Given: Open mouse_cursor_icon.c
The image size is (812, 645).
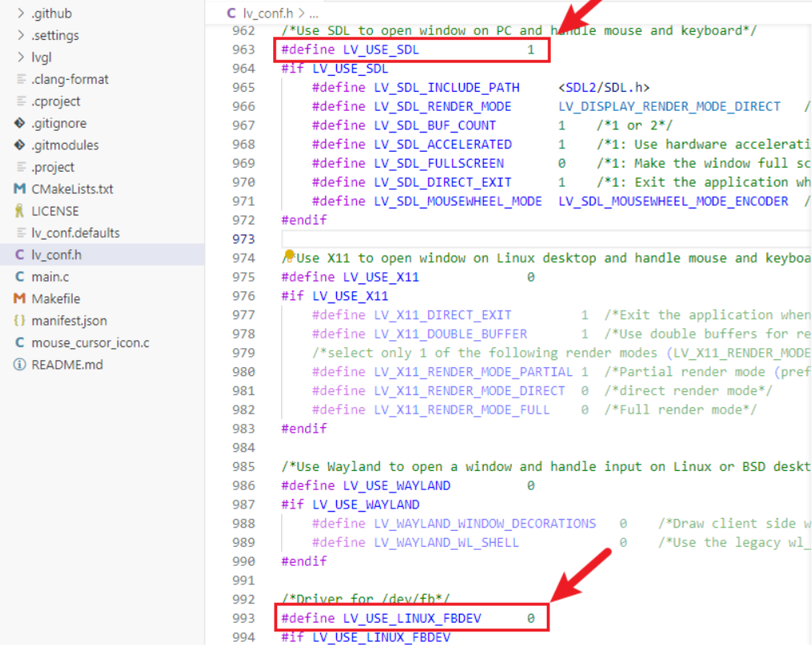Looking at the screenshot, I should pos(90,342).
